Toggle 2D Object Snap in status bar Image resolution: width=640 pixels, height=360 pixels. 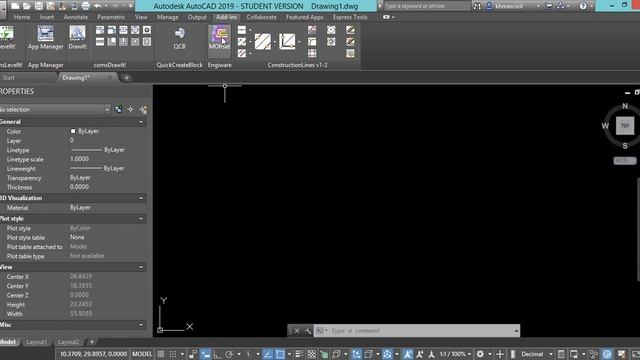coord(280,354)
